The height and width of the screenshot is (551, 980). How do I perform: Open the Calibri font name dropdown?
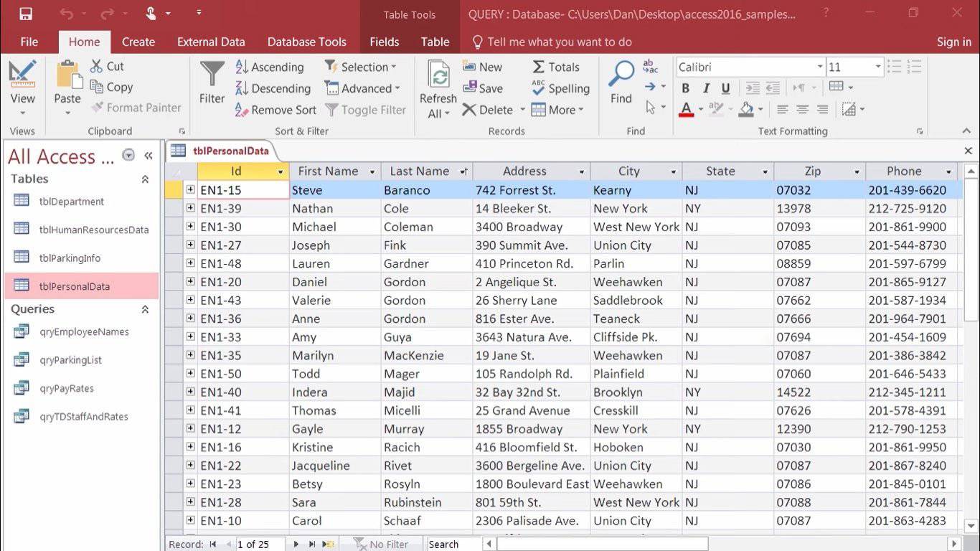(819, 67)
